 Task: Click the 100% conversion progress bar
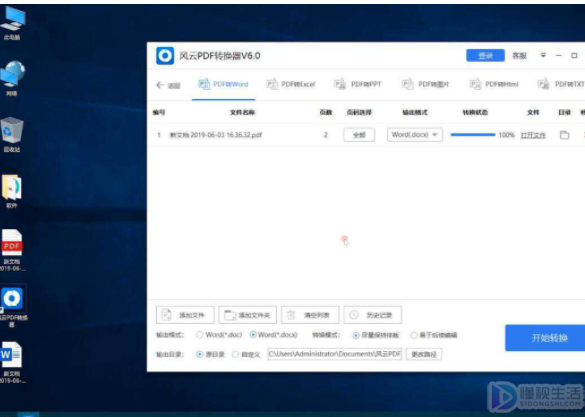pos(473,135)
